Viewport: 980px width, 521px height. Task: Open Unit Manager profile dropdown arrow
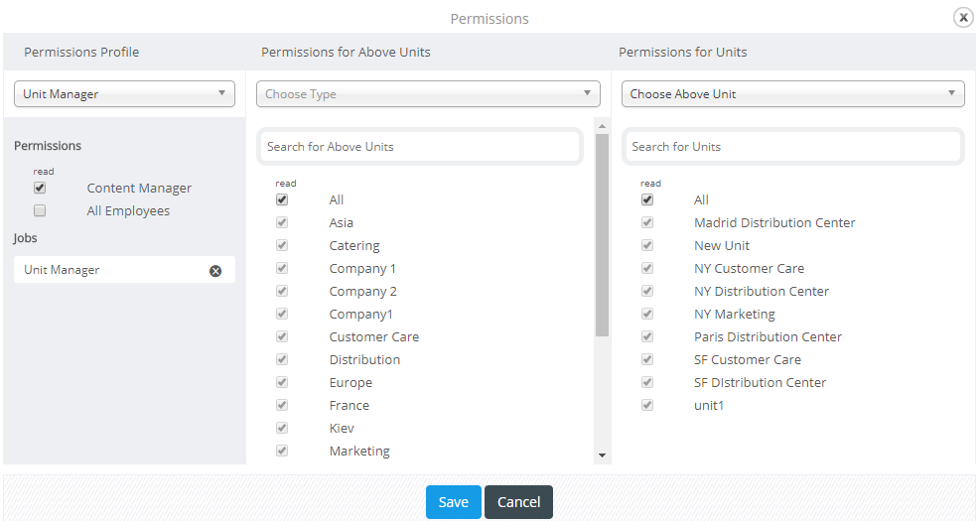tap(221, 93)
